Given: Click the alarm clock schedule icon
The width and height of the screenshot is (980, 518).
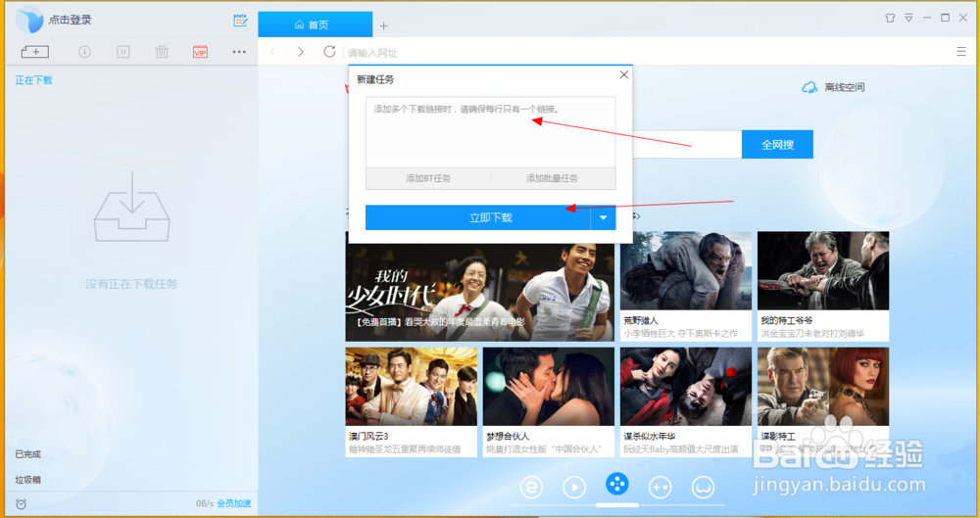Looking at the screenshot, I should tap(22, 503).
